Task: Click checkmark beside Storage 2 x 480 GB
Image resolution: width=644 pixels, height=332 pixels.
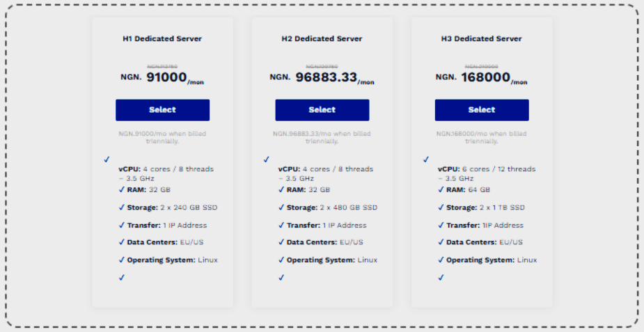Action: (x=281, y=207)
